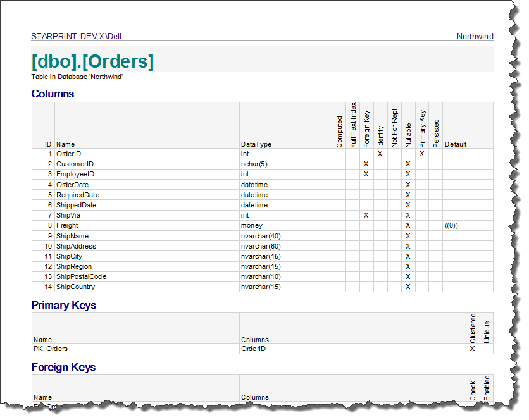This screenshot has height=420, width=529.
Task: Select the nvarchar(60) data type of ShipAddress
Action: click(x=261, y=246)
